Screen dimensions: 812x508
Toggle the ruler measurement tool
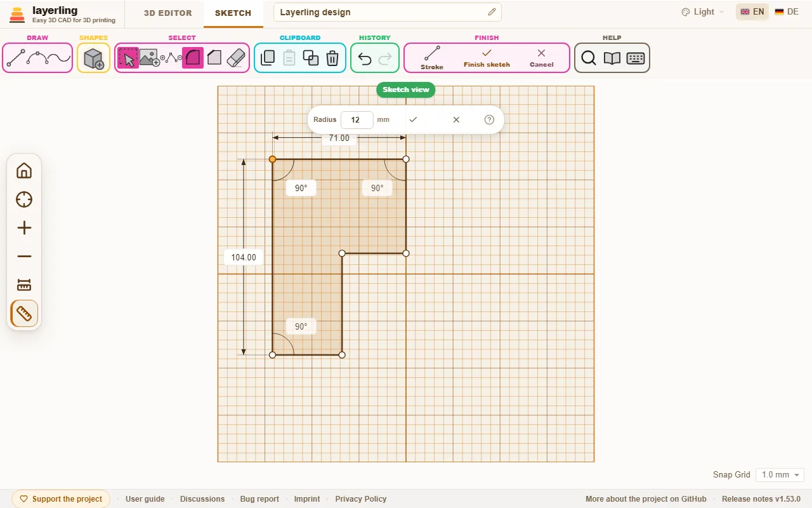[x=24, y=314]
